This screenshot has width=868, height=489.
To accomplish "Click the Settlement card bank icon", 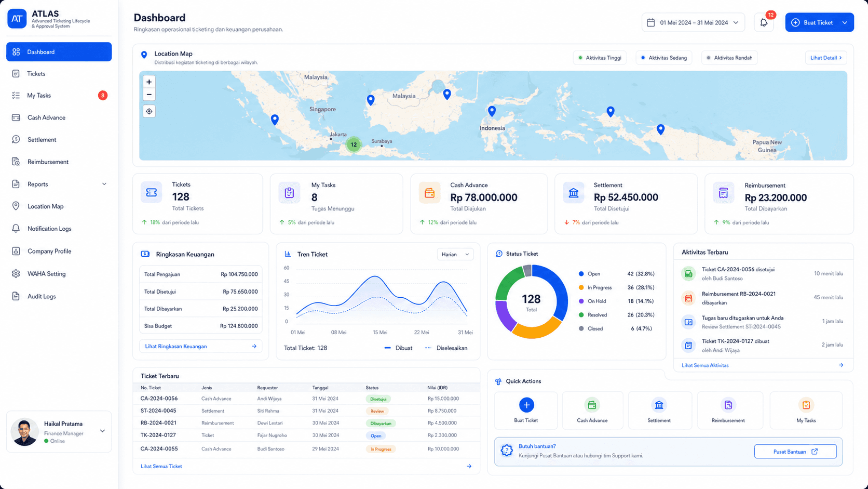I will click(x=574, y=193).
